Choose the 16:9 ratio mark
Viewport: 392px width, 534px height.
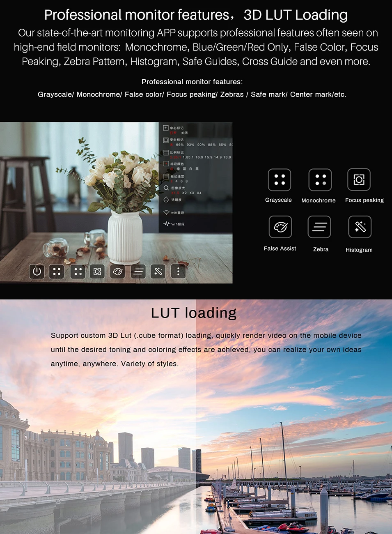199,157
